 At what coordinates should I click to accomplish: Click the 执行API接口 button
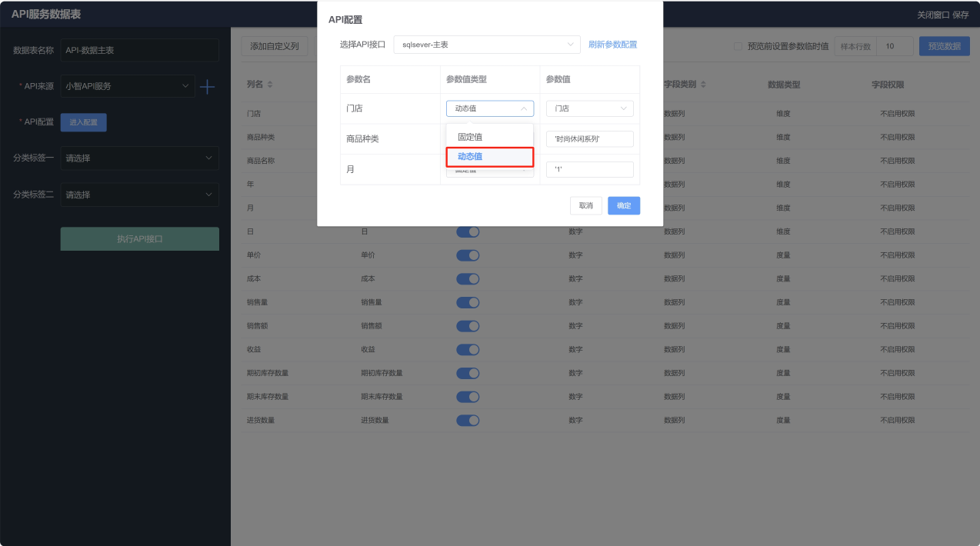(140, 238)
